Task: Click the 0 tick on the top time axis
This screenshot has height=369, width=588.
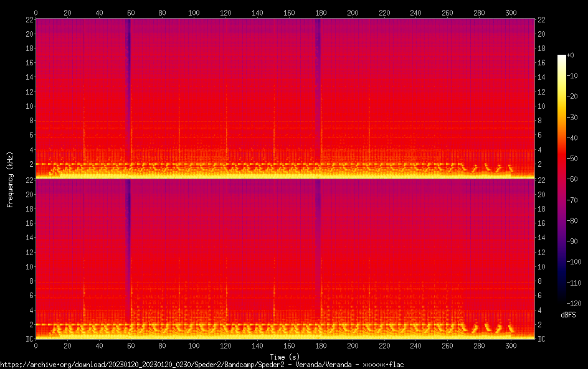Action: (36, 12)
